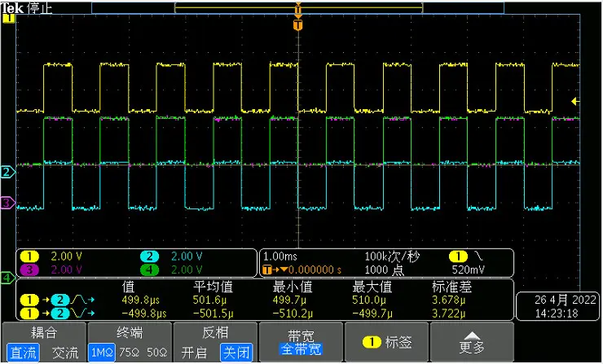The width and height of the screenshot is (603, 364).
Task: Click the orange trigger position T marker
Action: click(297, 25)
